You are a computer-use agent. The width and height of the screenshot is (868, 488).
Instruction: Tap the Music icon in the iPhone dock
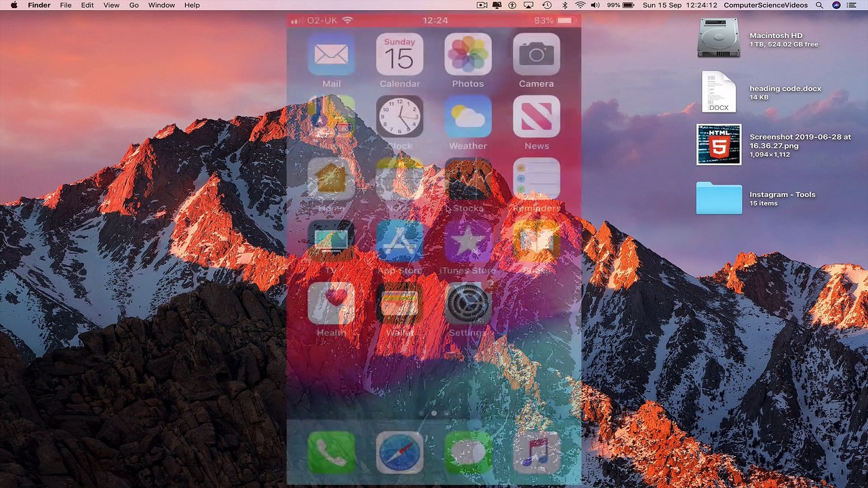click(x=536, y=452)
